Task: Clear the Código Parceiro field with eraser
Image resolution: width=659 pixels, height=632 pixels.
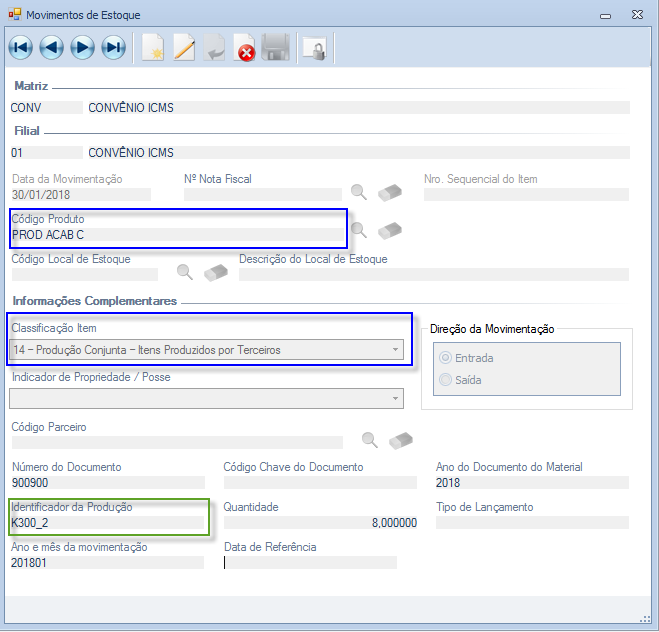Action: coord(401,439)
